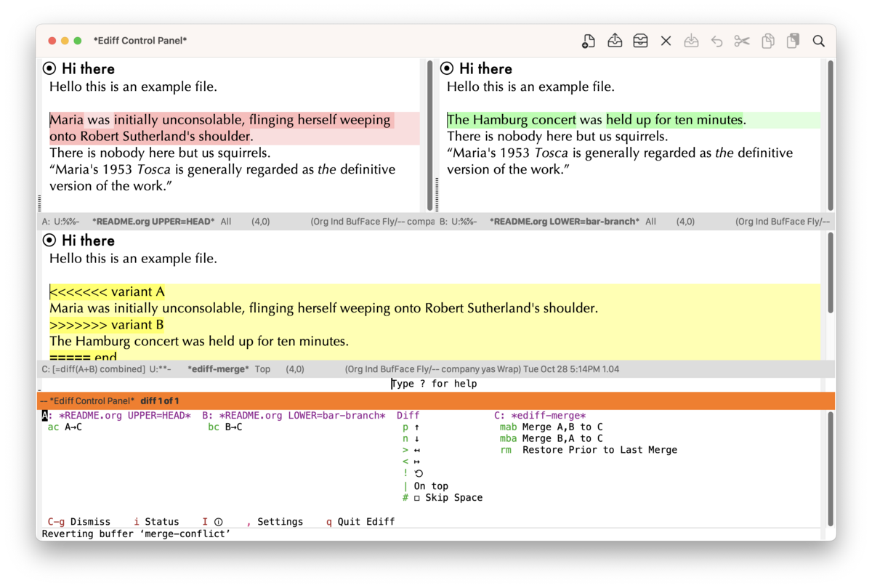Click the undo arrow toolbar icon

[x=716, y=41]
